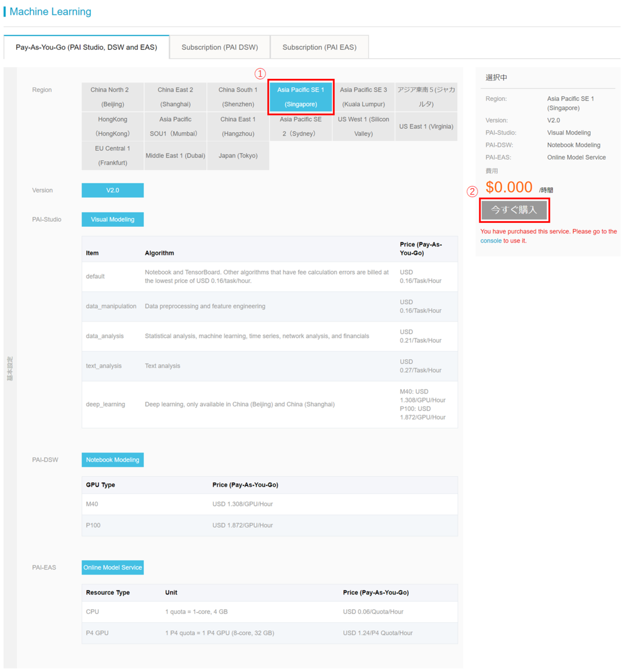Click 'USD 1.24/P4 Quota/Hour' price cell
Viewport: 635px width, 672px height.
pos(377,633)
